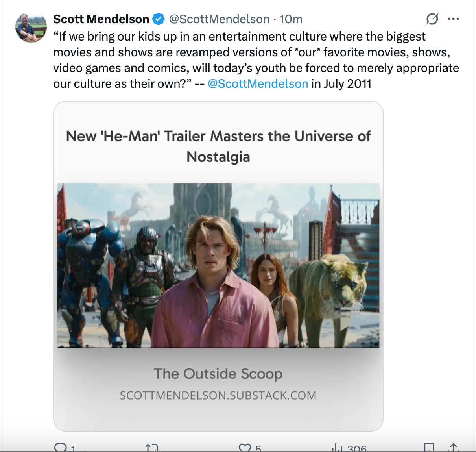476x452 pixels.
Task: Open the three-dot More options menu
Action: tap(454, 19)
